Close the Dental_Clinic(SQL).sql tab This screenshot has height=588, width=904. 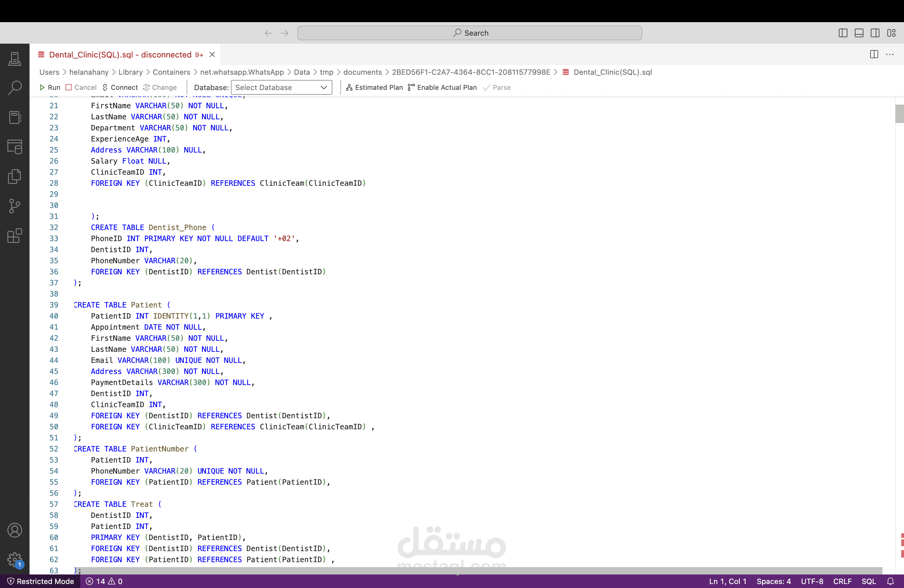[212, 54]
